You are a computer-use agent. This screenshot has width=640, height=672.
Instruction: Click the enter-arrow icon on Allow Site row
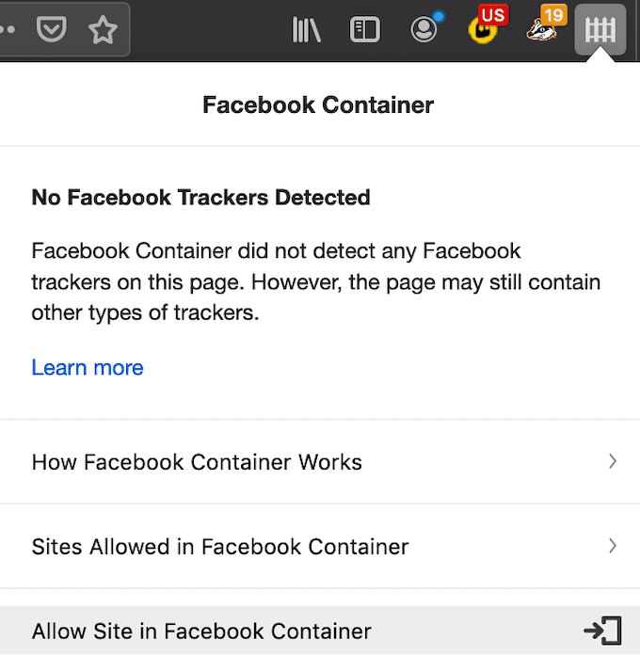602,631
